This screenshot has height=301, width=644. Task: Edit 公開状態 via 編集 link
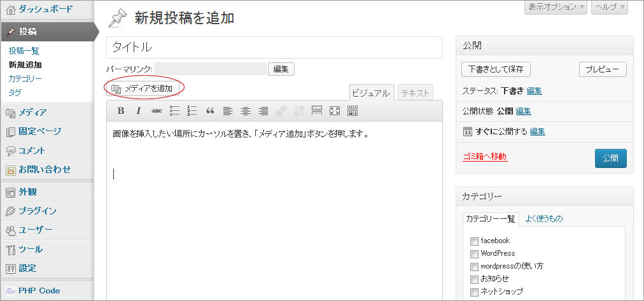pyautogui.click(x=523, y=111)
